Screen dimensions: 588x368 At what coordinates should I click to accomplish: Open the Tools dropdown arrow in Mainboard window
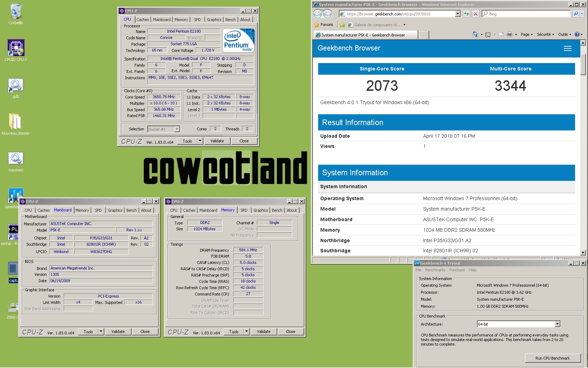(x=101, y=332)
